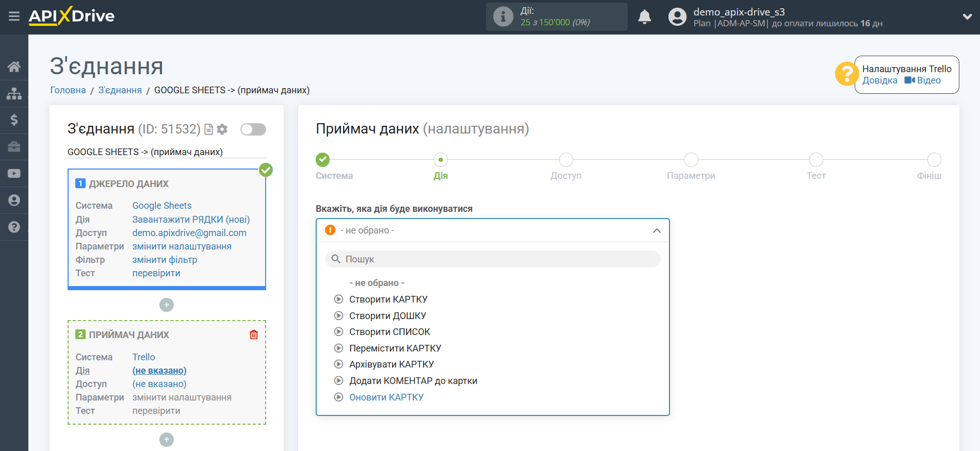Click the Дія (не вказано) link
This screenshot has width=980, height=451.
159,371
